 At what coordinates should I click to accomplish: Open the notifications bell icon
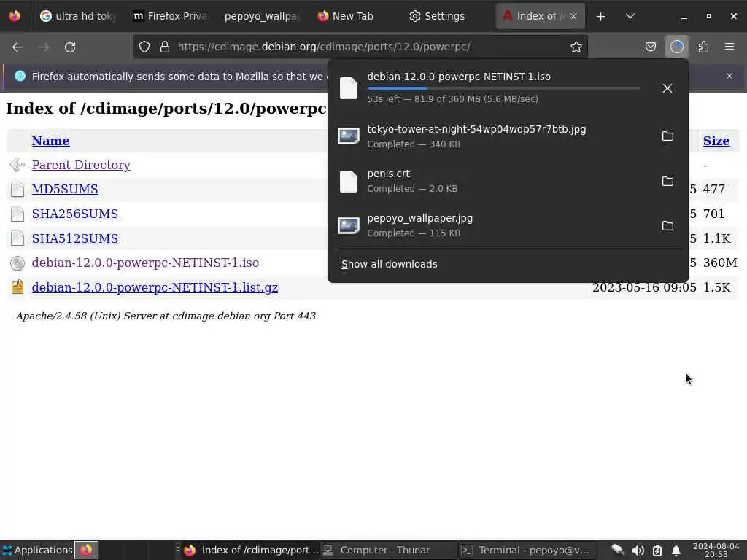676,551
